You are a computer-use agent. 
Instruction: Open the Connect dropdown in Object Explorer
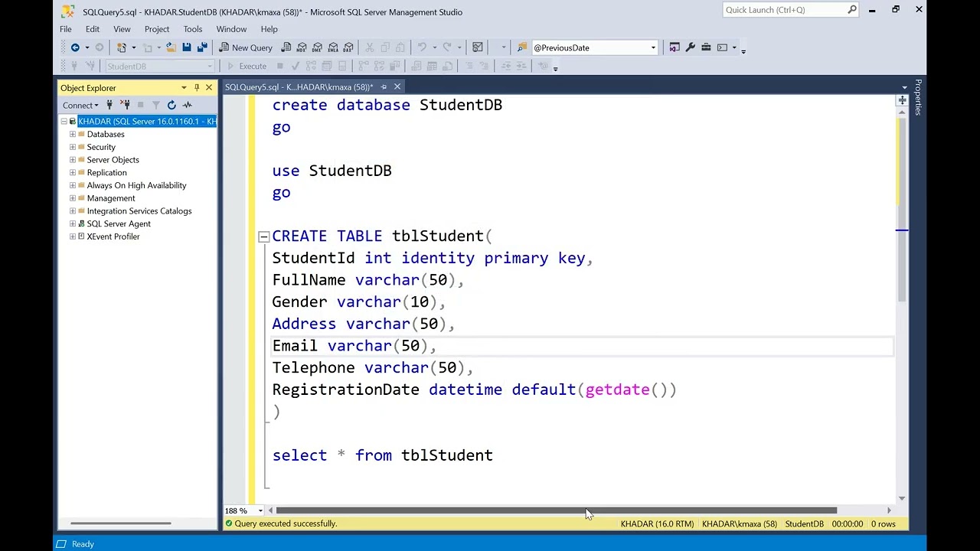(x=80, y=105)
